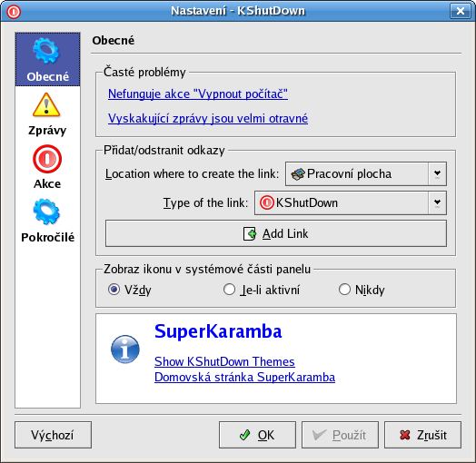Confirm settings with the OK button
The height and width of the screenshot is (463, 476).
pos(257,435)
